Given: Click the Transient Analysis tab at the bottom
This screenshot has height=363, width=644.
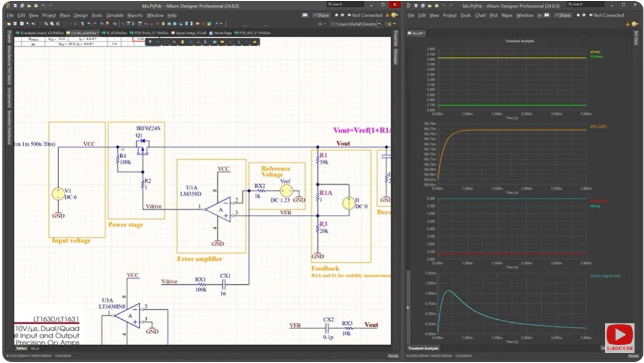Looking at the screenshot, I should click(x=423, y=348).
